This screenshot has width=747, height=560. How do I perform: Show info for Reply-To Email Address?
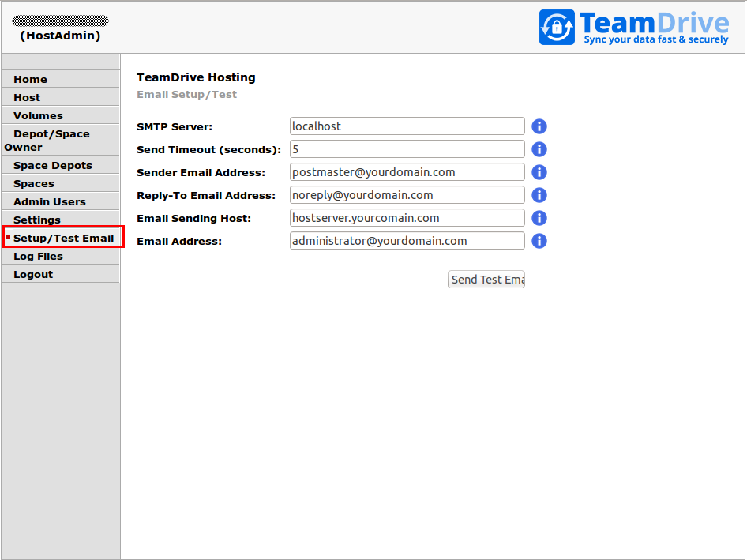click(539, 195)
